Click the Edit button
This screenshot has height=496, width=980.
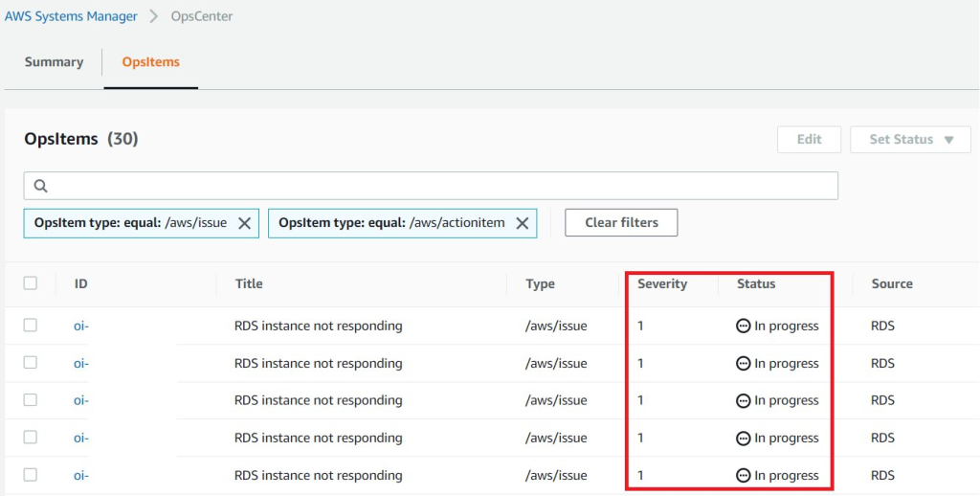pyautogui.click(x=809, y=140)
